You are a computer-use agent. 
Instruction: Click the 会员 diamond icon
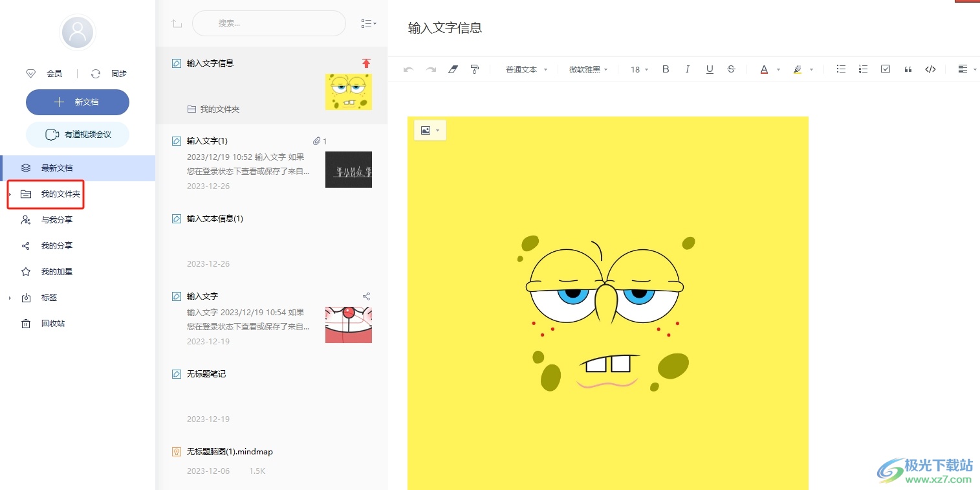click(30, 74)
